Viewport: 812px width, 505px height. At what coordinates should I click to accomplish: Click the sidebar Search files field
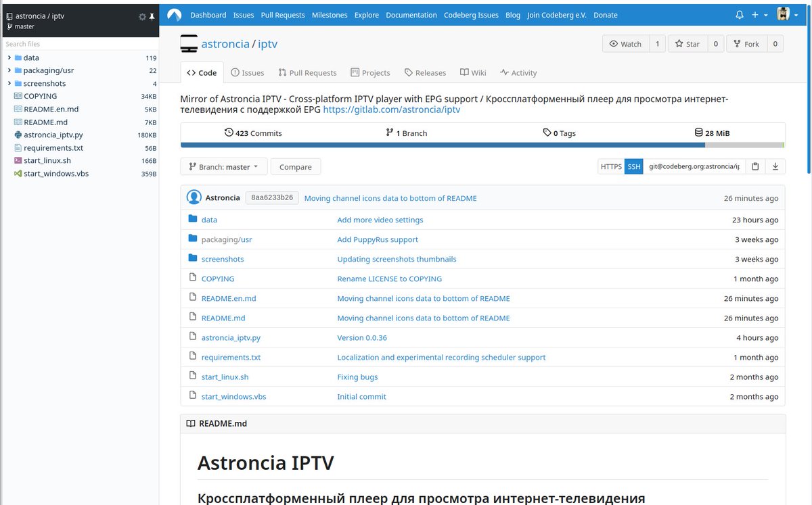point(80,44)
